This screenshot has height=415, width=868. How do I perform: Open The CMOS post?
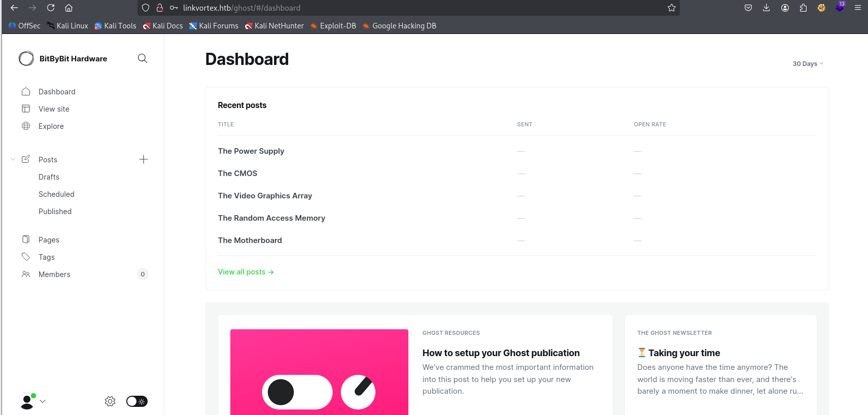[237, 174]
